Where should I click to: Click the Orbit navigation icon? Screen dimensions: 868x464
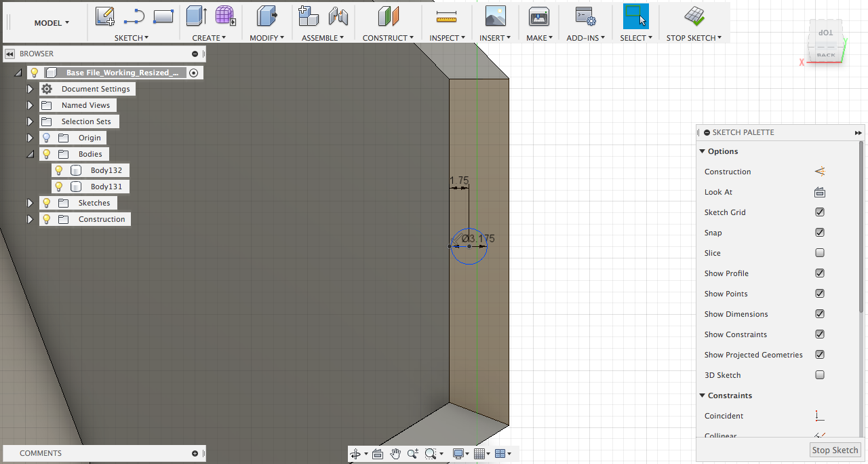(x=356, y=454)
